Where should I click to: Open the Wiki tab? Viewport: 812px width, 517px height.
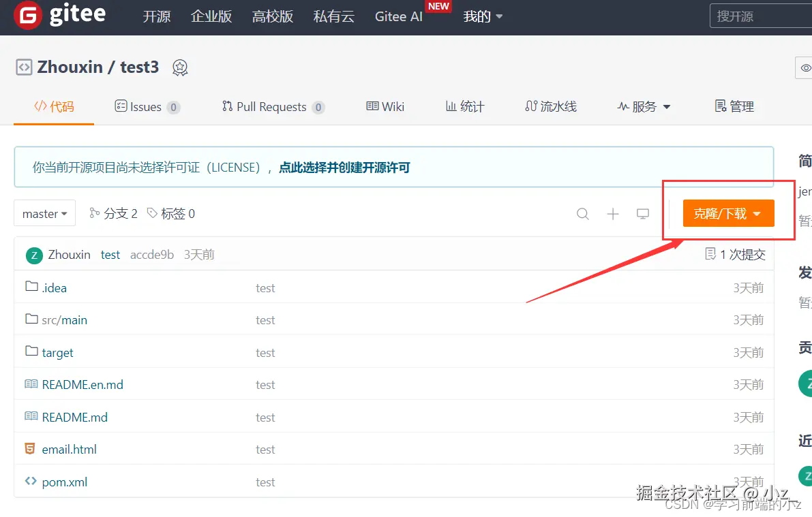click(x=385, y=107)
